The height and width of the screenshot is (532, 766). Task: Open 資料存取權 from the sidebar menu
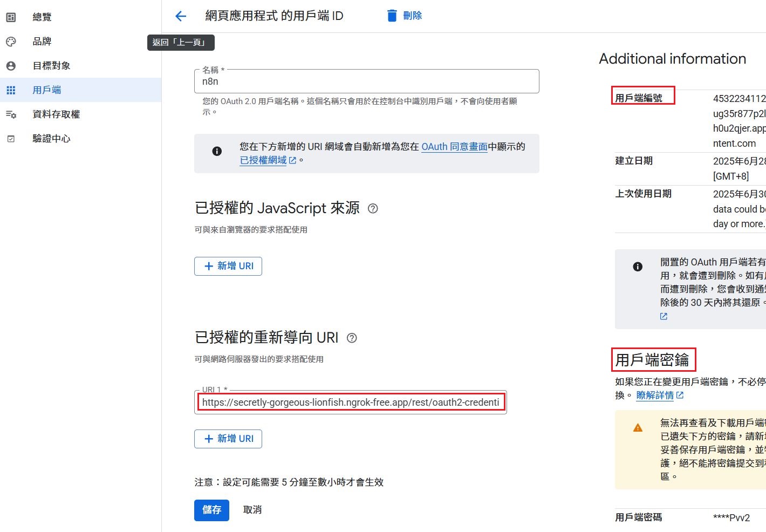56,114
